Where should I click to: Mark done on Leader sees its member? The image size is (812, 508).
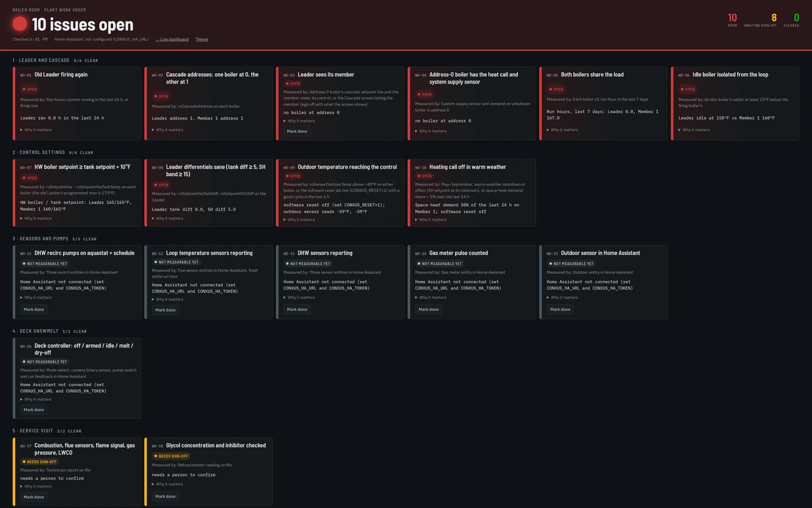click(x=297, y=131)
